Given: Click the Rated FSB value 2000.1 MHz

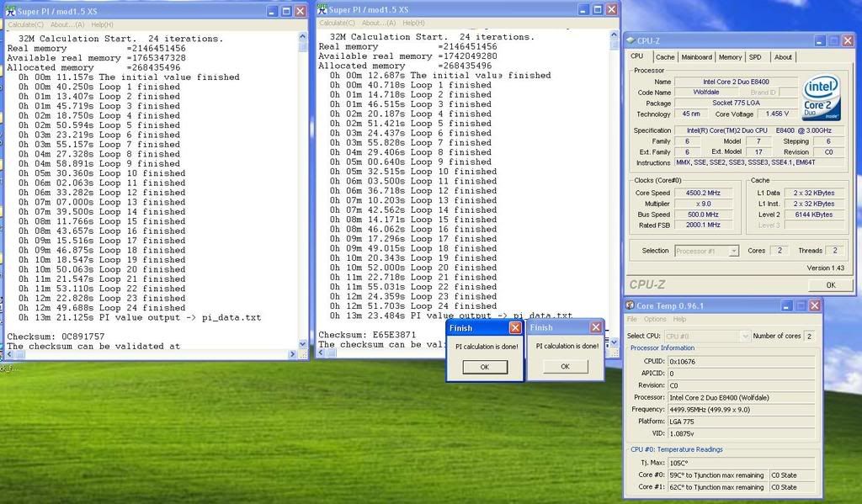Looking at the screenshot, I should coord(703,225).
